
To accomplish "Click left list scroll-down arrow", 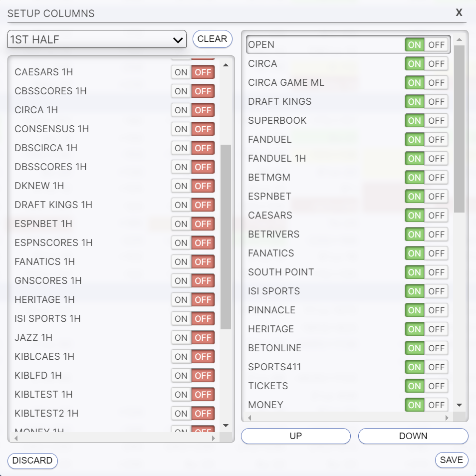I will (226, 425).
